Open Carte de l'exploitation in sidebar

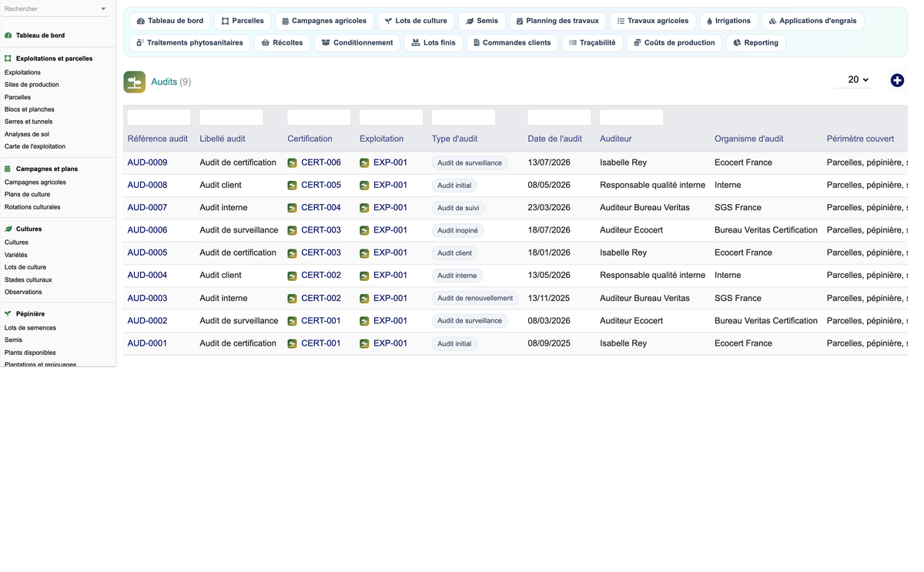coord(35,146)
